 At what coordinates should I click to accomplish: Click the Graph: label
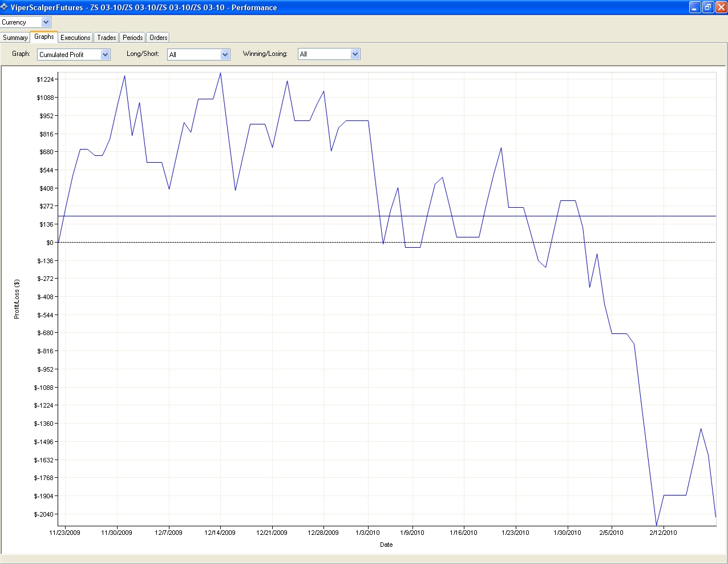21,54
